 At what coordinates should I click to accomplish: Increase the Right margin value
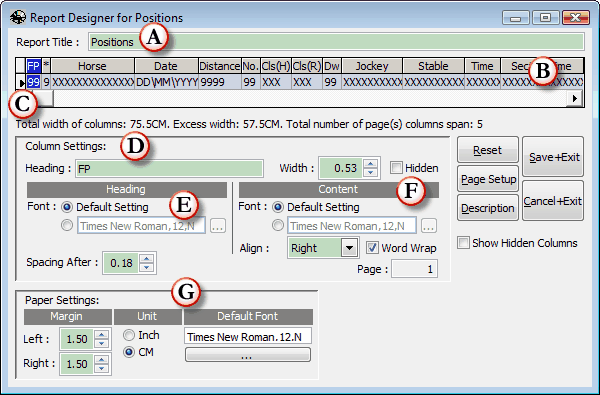tap(102, 359)
